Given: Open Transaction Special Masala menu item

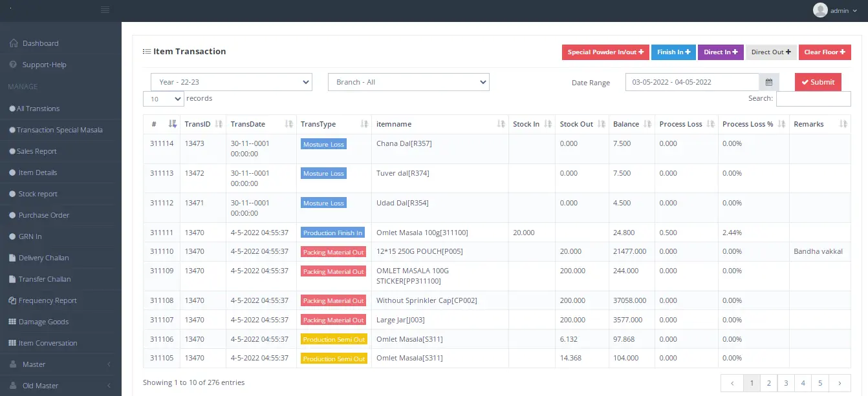Looking at the screenshot, I should coord(61,130).
